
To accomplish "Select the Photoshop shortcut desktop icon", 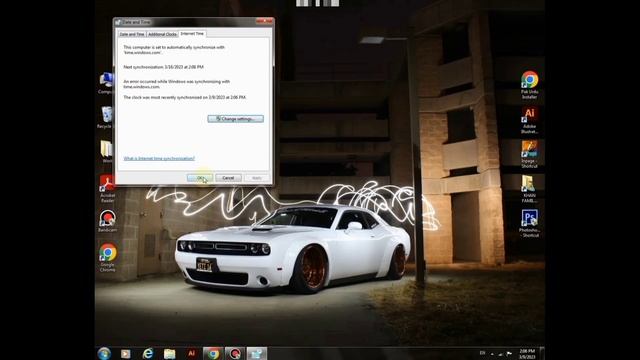I will click(x=529, y=223).
